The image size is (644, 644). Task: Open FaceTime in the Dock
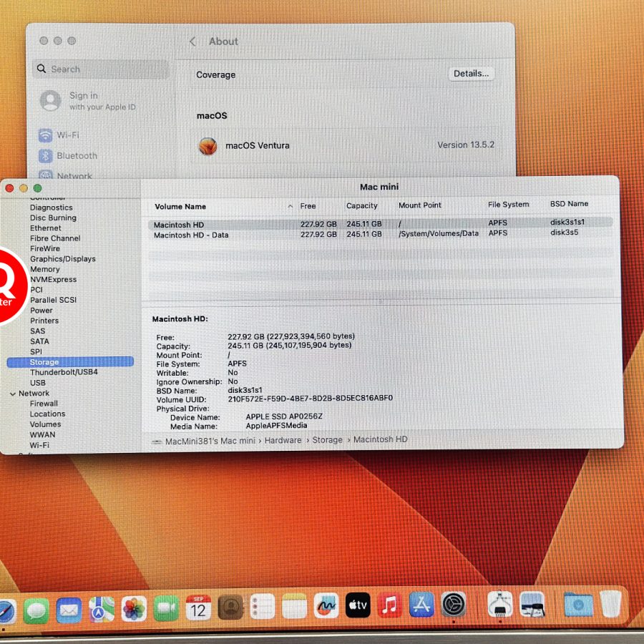166,608
